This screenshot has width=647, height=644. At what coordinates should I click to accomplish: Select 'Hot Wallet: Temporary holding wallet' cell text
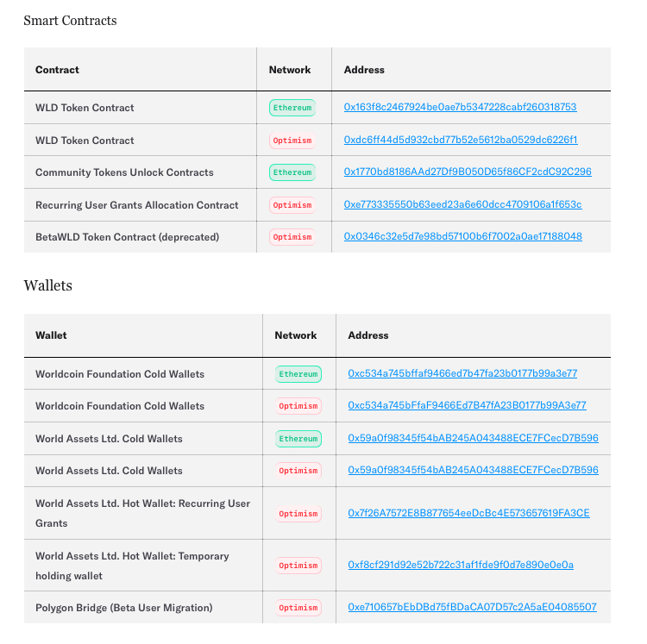132,566
